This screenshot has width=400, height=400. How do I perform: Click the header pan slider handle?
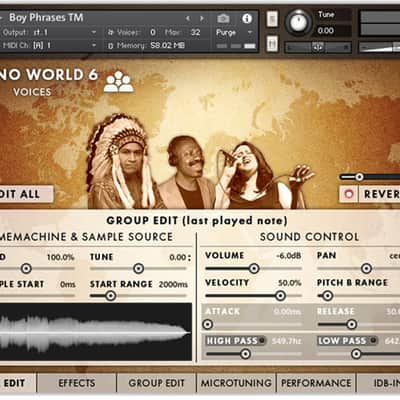coord(317,48)
